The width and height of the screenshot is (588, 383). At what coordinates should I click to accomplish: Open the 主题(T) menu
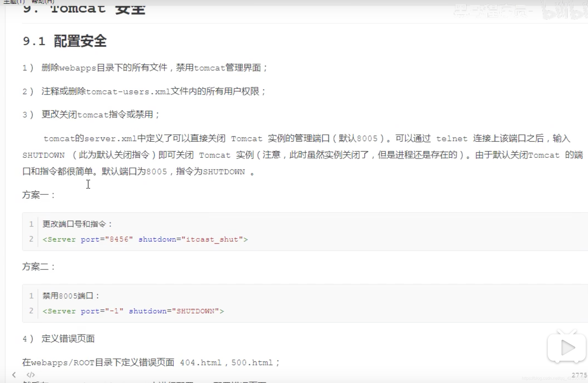coord(14,2)
